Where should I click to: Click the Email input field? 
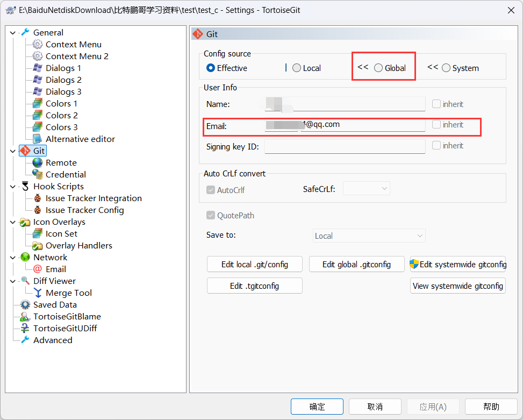click(345, 125)
